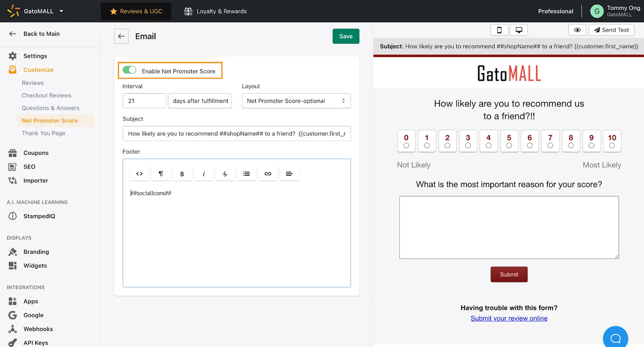This screenshot has width=644, height=347.
Task: Toggle Enable Net Promoter Score switch
Action: tap(129, 70)
